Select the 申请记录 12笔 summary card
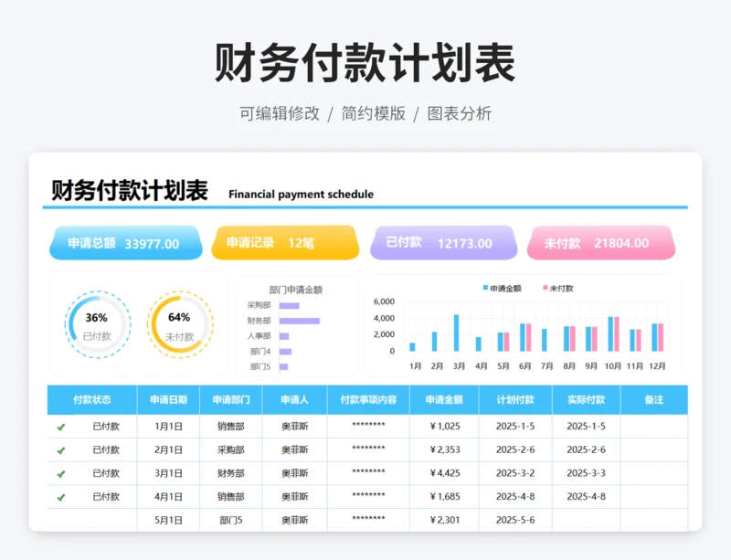The image size is (731, 560). tap(285, 242)
